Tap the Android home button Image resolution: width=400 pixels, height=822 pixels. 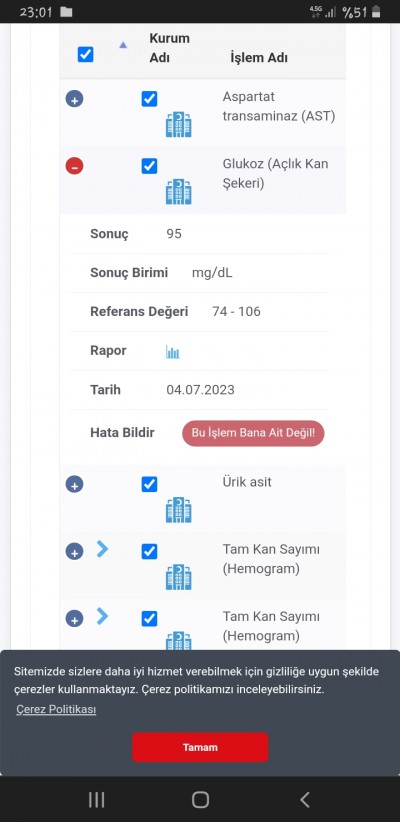coord(200,799)
